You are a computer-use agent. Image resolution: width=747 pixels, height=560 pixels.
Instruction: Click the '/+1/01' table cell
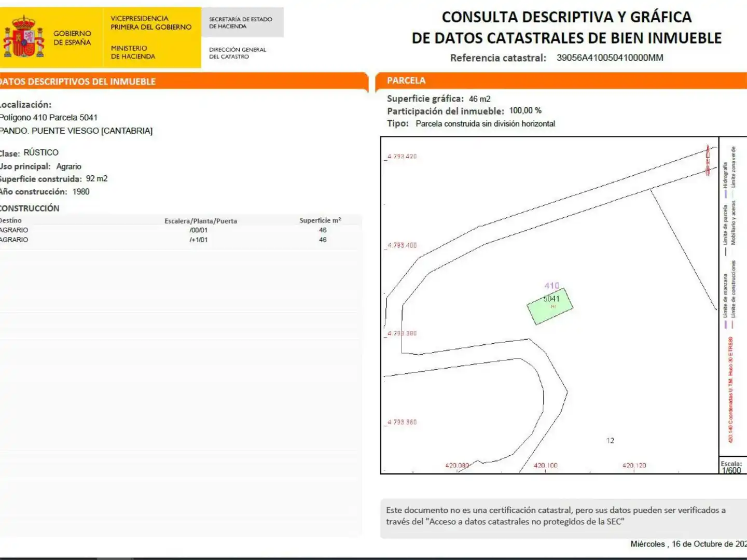point(198,240)
